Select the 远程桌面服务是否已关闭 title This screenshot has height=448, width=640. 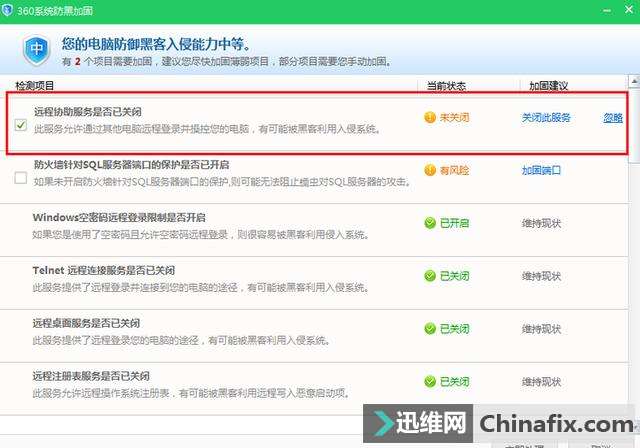tap(86, 324)
